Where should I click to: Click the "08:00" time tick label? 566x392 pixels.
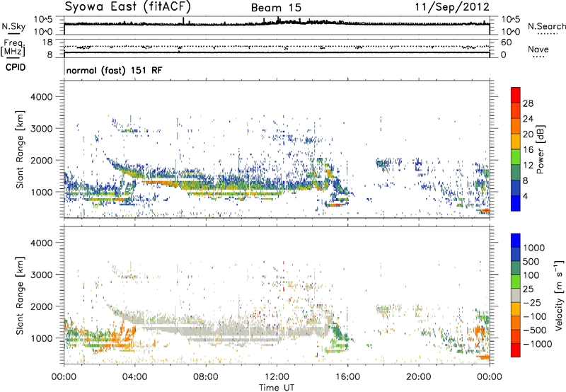(x=206, y=377)
